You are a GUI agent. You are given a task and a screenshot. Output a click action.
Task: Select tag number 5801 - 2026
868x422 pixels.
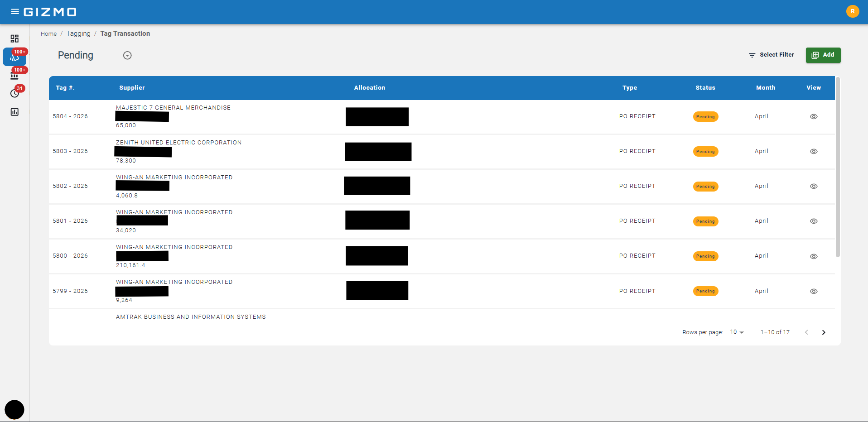70,221
